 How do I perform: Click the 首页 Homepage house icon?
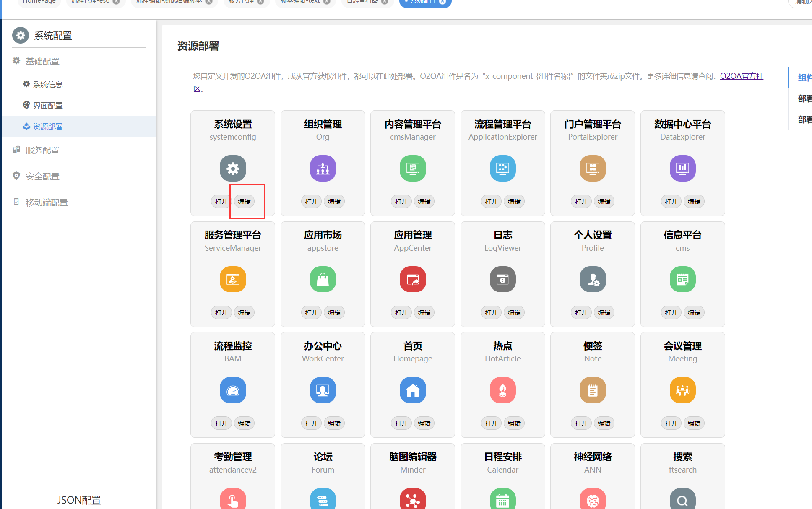(x=413, y=390)
